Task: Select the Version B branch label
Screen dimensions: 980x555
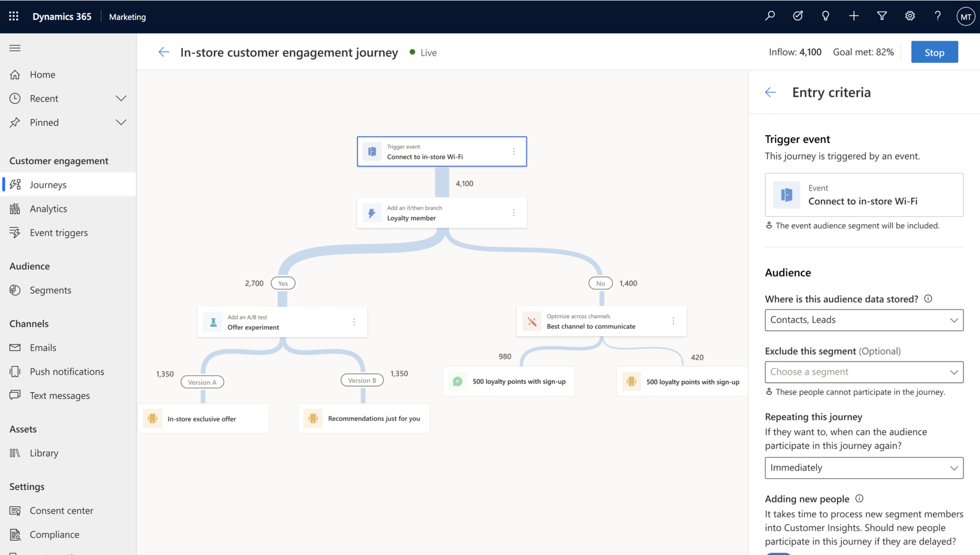Action: click(362, 380)
